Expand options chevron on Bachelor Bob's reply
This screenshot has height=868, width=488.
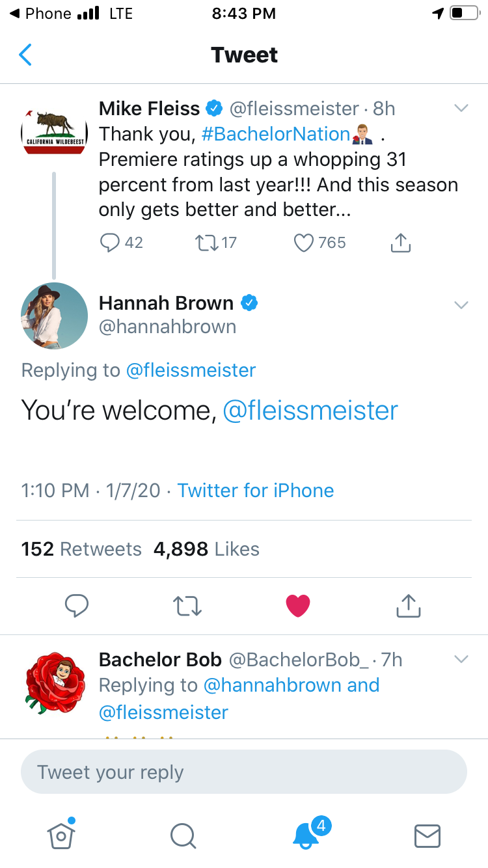click(461, 660)
